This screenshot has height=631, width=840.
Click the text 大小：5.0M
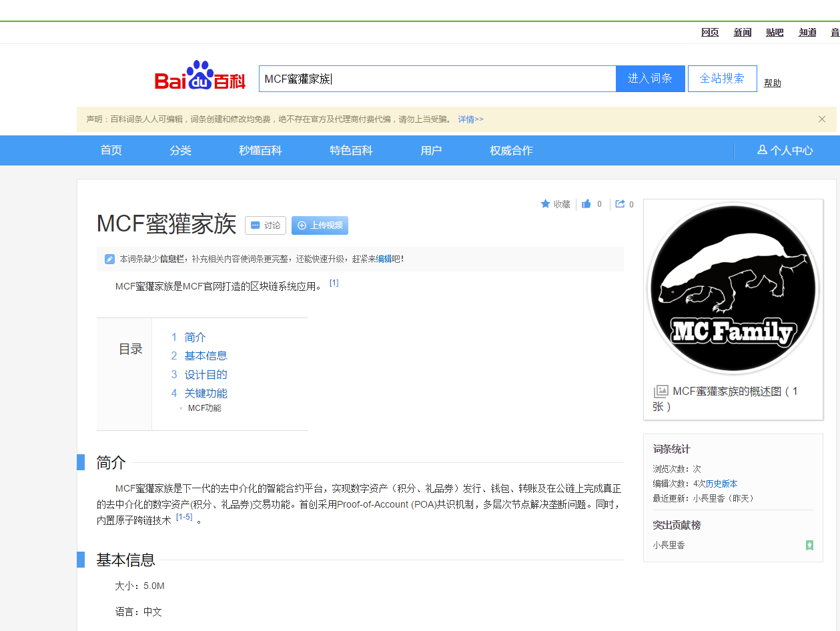[x=139, y=586]
